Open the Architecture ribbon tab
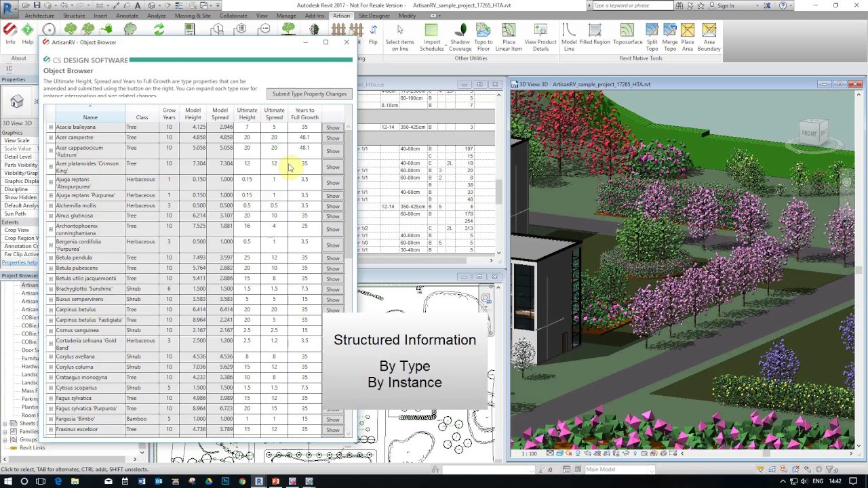This screenshot has height=488, width=868. point(39,16)
